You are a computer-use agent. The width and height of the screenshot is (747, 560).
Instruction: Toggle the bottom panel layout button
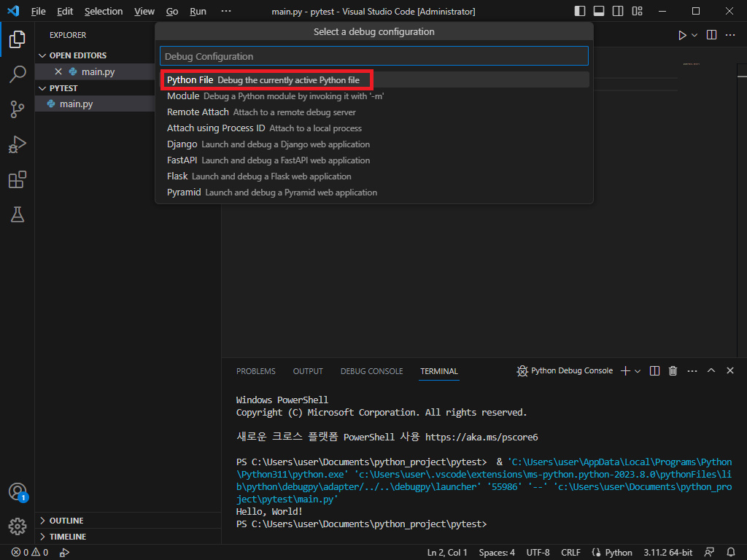tap(599, 12)
